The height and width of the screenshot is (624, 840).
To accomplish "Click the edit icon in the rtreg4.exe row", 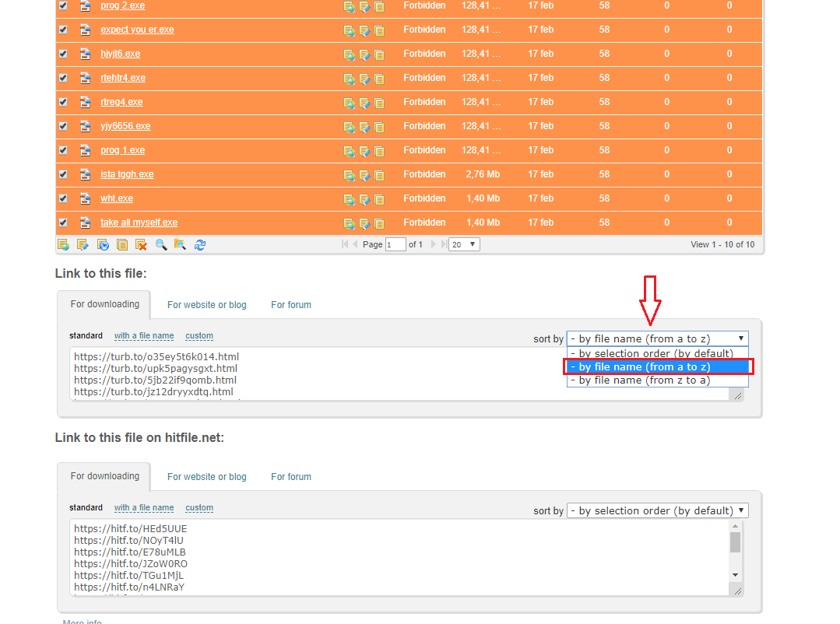I will [x=364, y=103].
